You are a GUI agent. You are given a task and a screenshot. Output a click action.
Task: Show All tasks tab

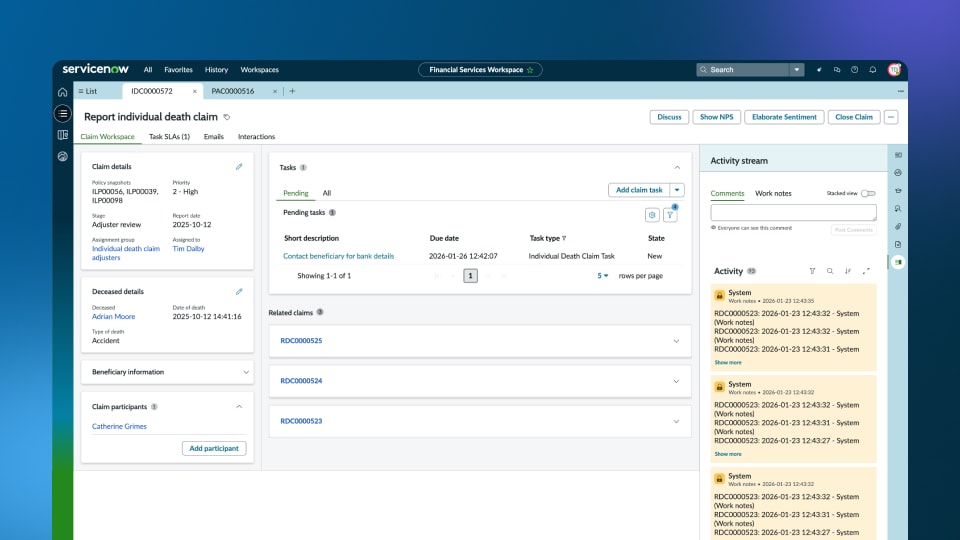coord(327,193)
